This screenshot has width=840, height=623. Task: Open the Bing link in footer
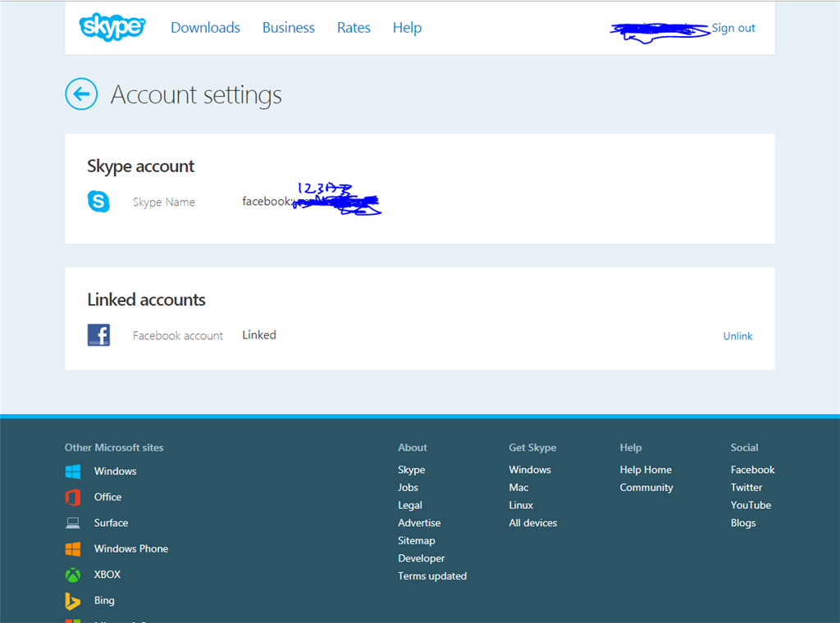click(104, 601)
